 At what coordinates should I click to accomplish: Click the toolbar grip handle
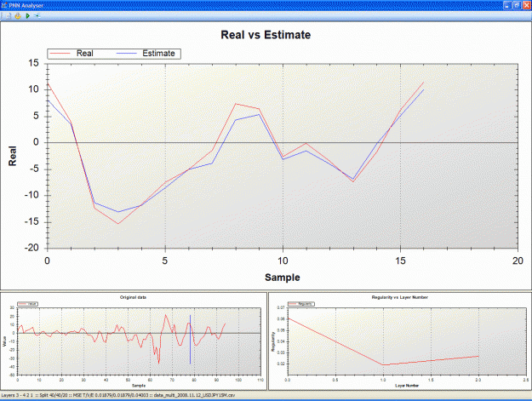[x=2, y=16]
